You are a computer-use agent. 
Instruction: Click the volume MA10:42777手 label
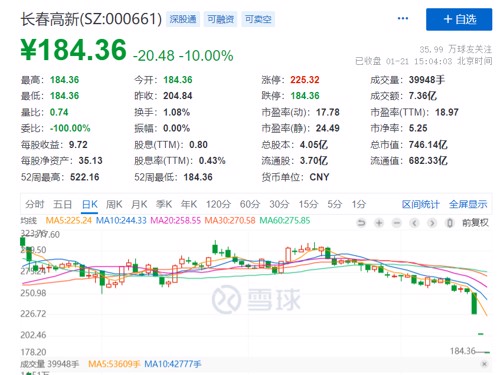click(173, 364)
